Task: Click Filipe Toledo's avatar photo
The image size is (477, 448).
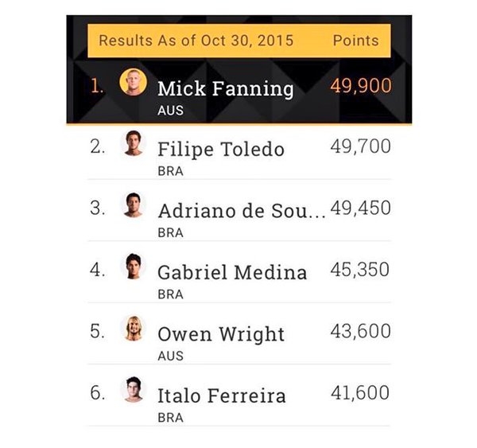Action: (x=133, y=144)
